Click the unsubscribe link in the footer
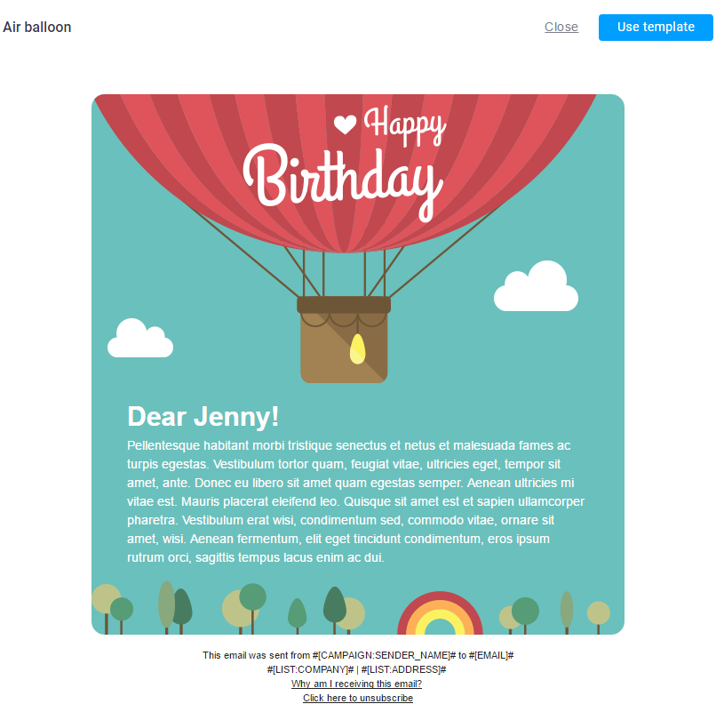The width and height of the screenshot is (724, 728). point(358,698)
